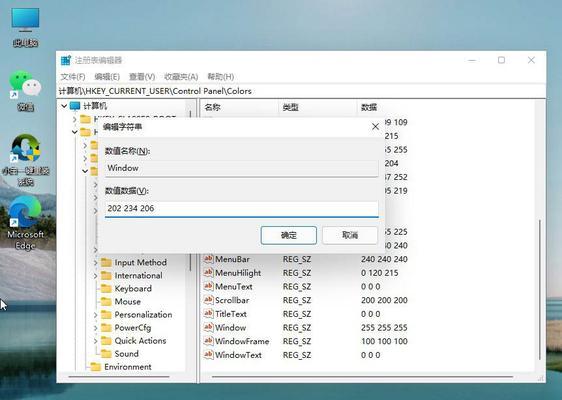The image size is (562, 400).
Task: Select the MenuBar string value icon
Action: click(208, 259)
